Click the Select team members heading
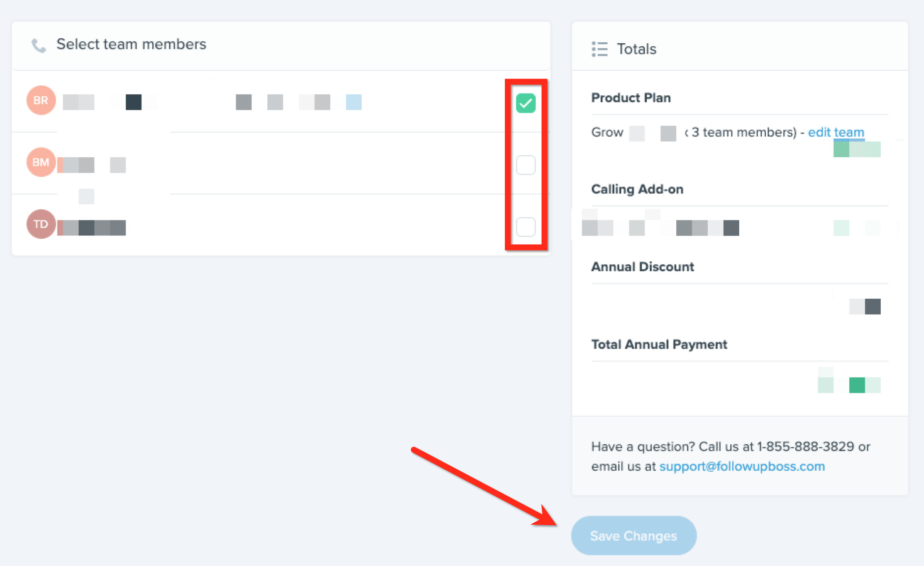The height and width of the screenshot is (566, 924). 131,44
